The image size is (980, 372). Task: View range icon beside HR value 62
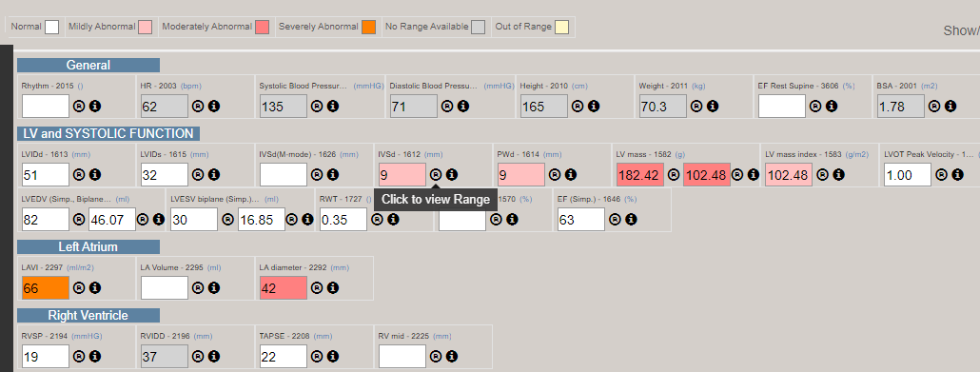coord(198,107)
